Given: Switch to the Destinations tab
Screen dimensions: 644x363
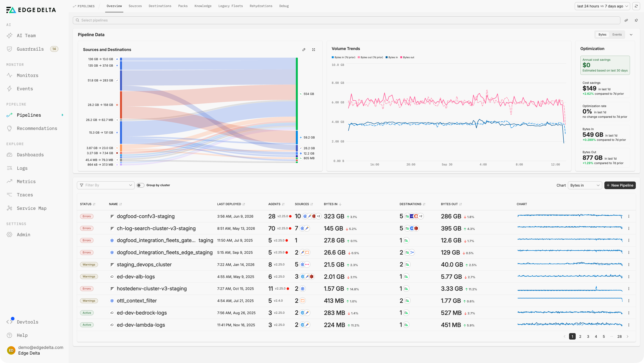Looking at the screenshot, I should coord(160,6).
